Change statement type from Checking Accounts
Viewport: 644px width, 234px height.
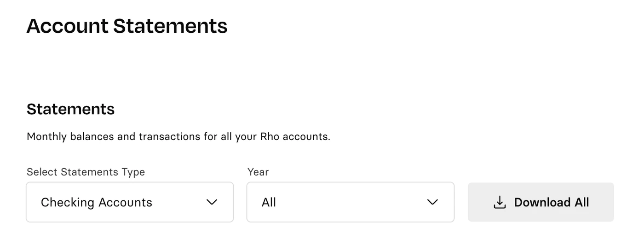click(130, 202)
